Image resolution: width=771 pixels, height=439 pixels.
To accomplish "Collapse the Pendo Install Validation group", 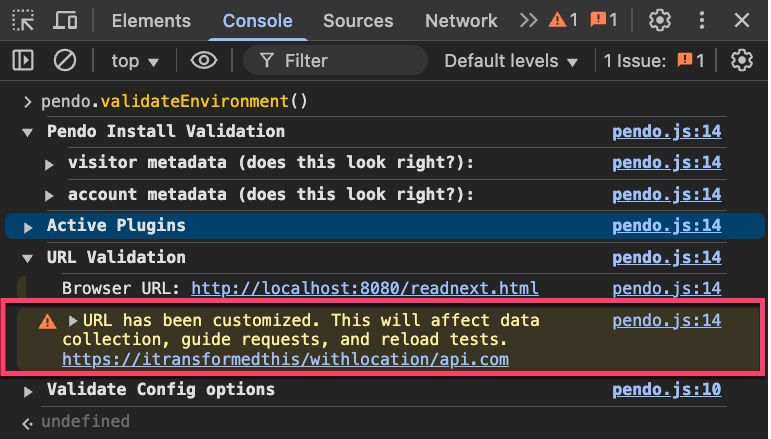I will tap(28, 132).
